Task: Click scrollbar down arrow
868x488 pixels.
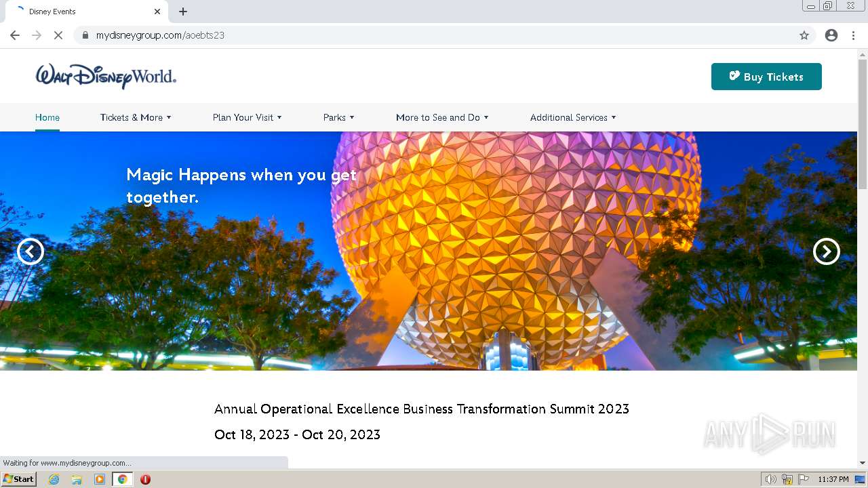Action: 863,463
